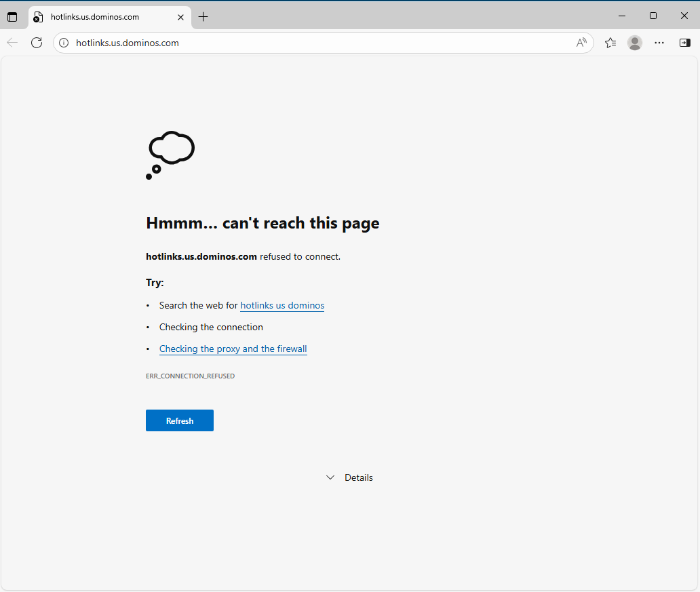The width and height of the screenshot is (700, 592).
Task: Open the user profile avatar
Action: (x=634, y=43)
